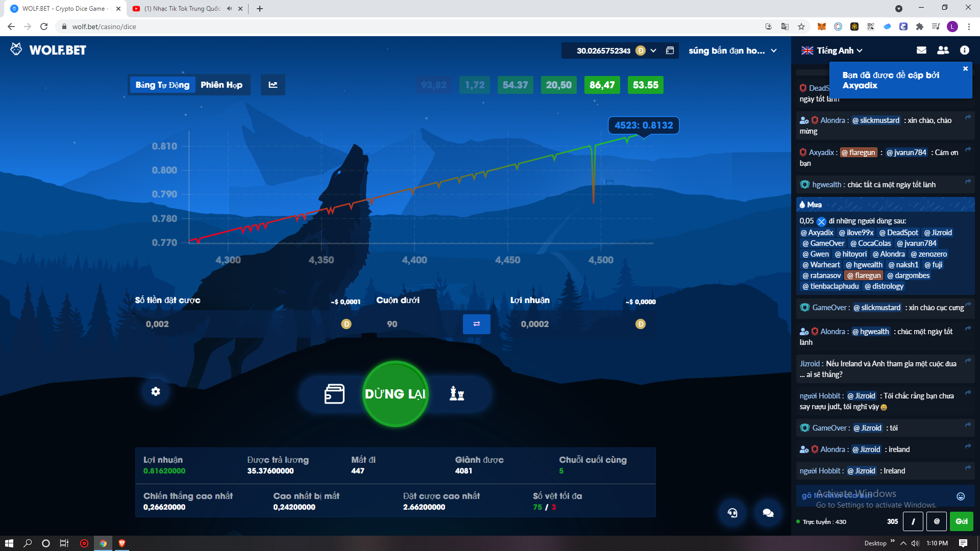Toggle the live stats chart icon

[x=273, y=85]
